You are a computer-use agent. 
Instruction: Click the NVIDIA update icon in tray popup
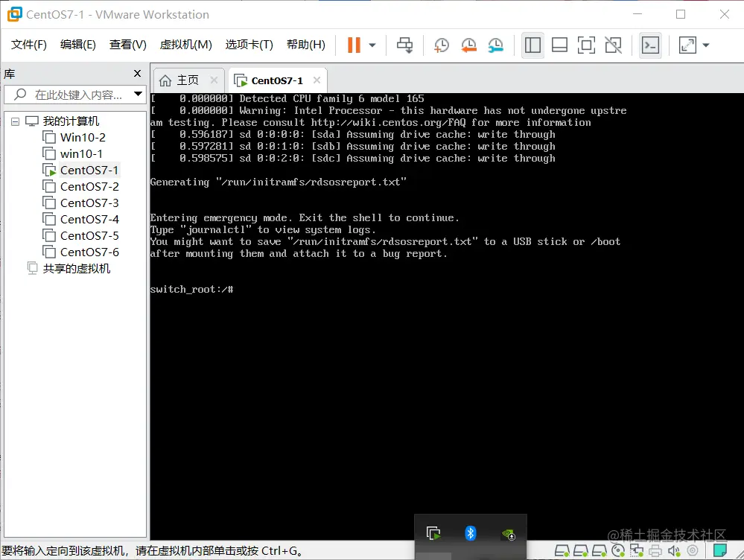click(509, 535)
